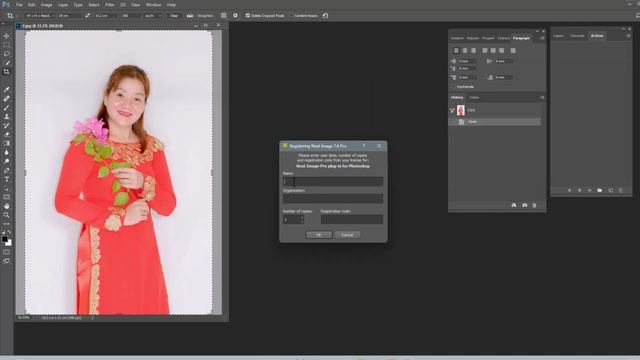
Task: Switch to the Actions tab
Action: pos(597,36)
